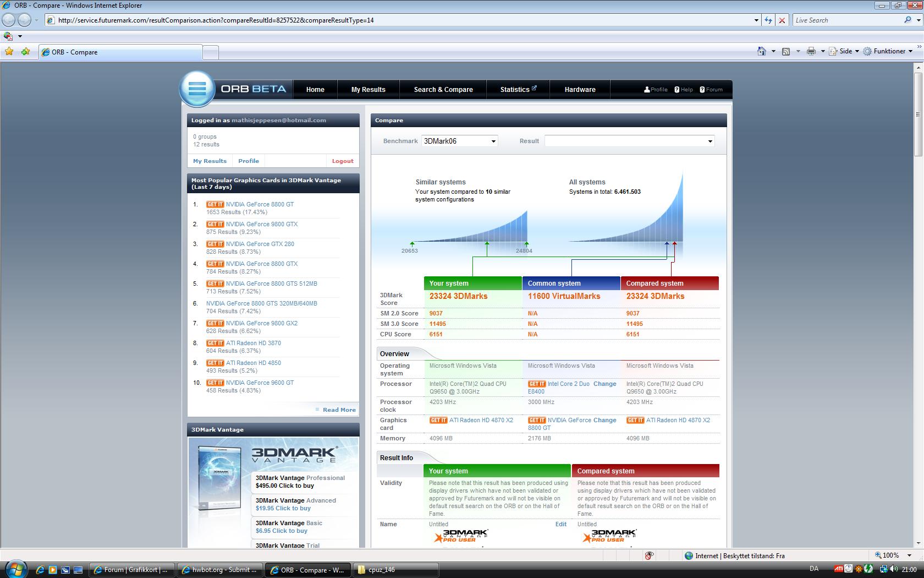Click the Internet Explorer quick launch icon
Image resolution: width=924 pixels, height=578 pixels.
point(40,570)
